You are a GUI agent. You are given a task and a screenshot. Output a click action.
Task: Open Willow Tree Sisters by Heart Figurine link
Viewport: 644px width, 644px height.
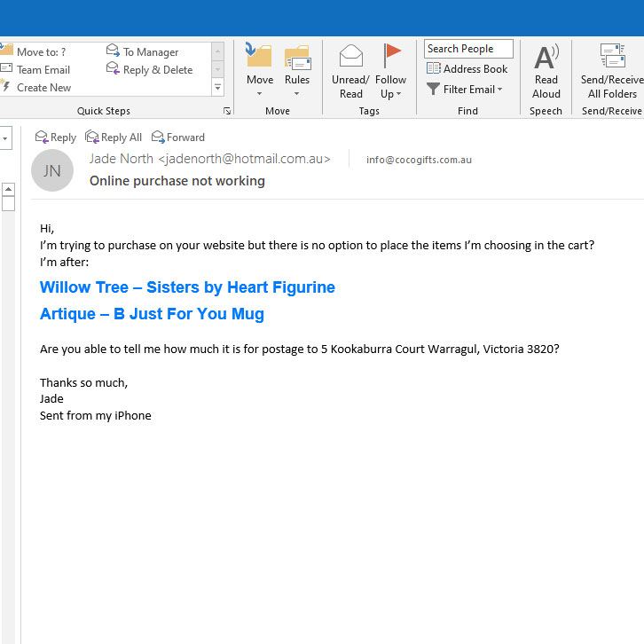pyautogui.click(x=187, y=287)
